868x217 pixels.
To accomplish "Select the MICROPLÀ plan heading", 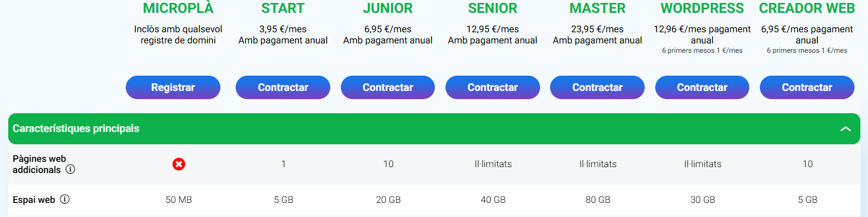I will (179, 8).
